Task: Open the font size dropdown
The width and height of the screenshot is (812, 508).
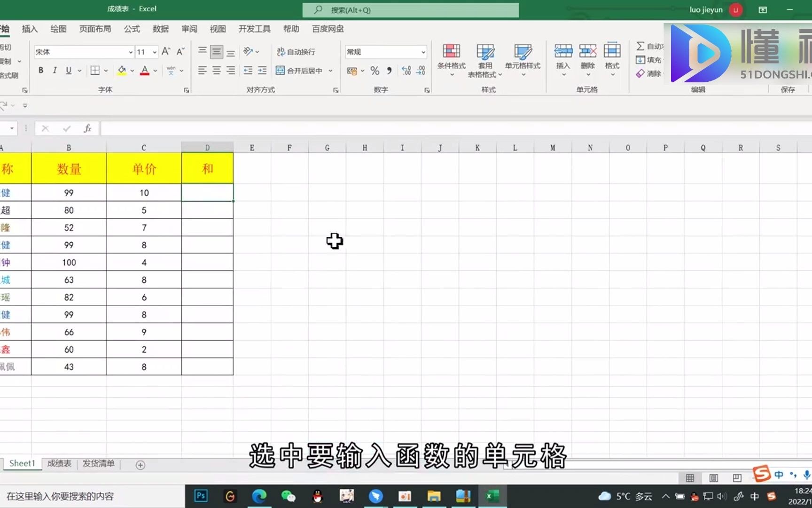Action: 155,52
